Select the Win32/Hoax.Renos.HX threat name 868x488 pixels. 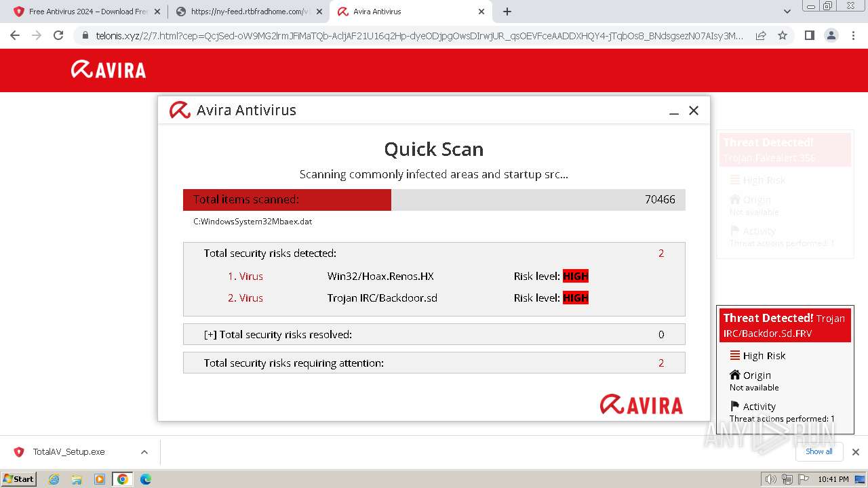coord(380,277)
